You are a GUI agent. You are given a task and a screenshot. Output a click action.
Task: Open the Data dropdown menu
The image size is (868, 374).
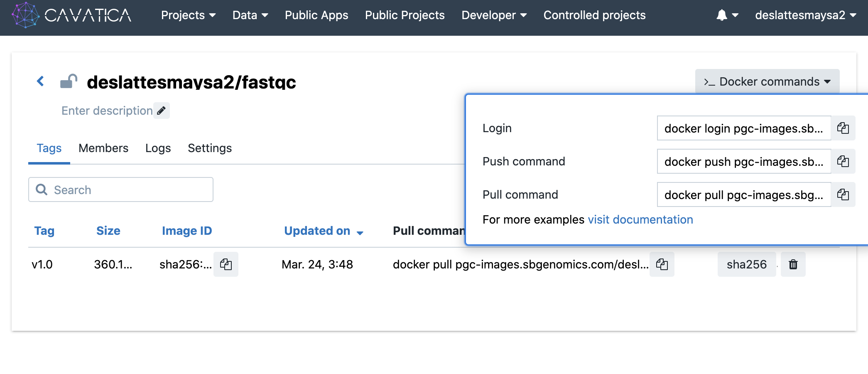250,15
